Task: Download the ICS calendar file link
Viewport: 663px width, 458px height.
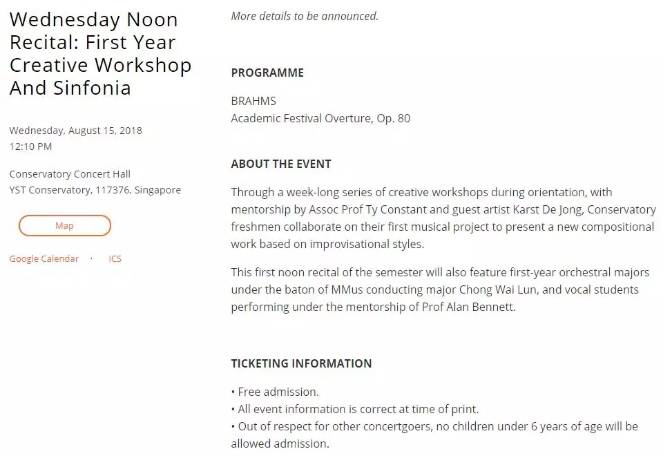Action: [x=115, y=259]
